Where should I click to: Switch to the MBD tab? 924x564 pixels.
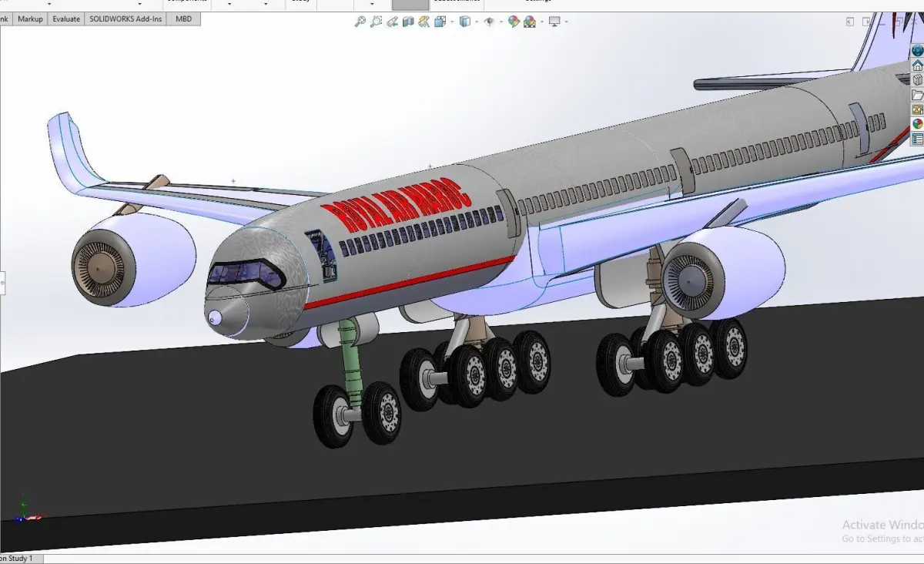point(183,18)
